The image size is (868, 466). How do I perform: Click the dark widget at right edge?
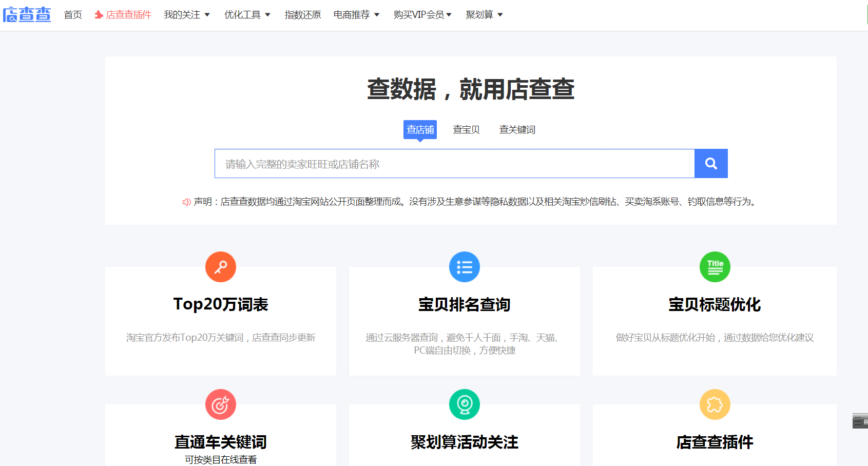click(x=860, y=421)
